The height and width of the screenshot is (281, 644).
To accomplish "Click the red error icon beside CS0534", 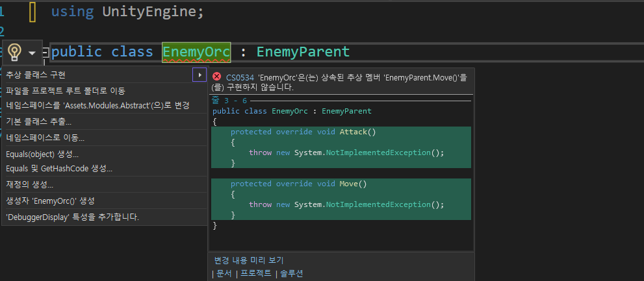I will [x=217, y=77].
